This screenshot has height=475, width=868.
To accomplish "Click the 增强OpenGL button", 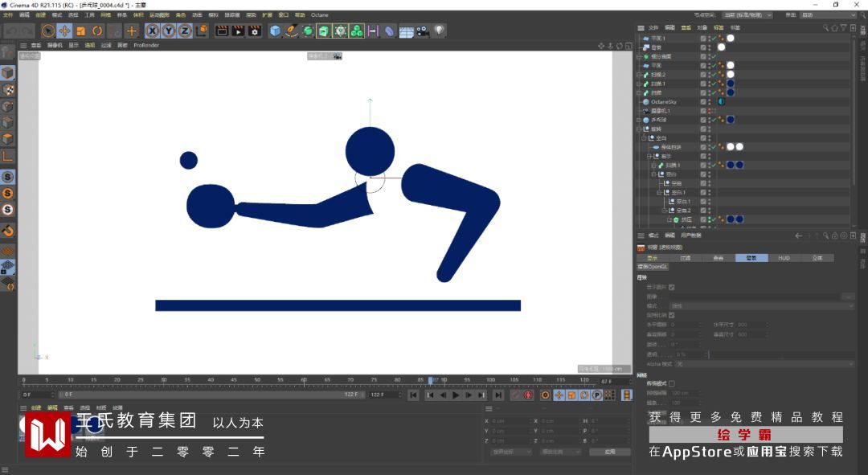I will coord(653,267).
